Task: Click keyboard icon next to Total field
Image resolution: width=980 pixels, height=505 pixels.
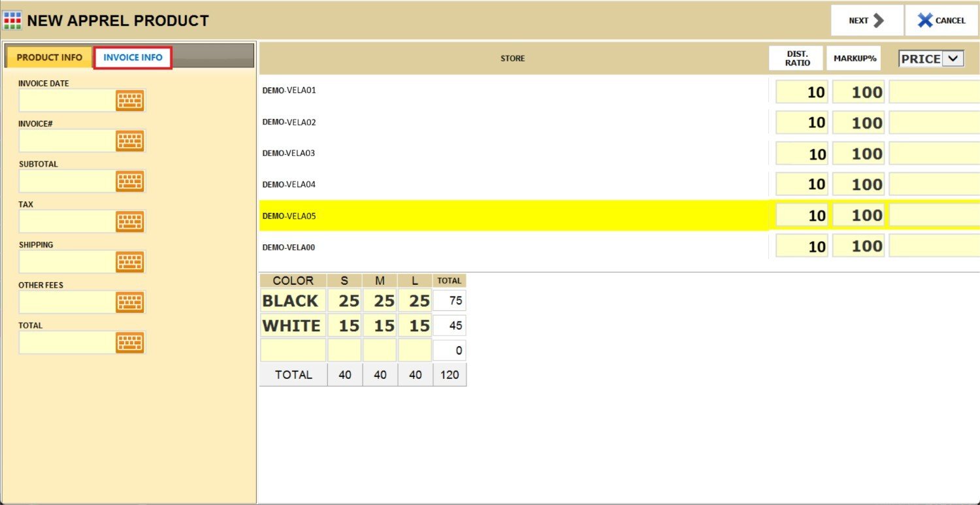Action: tap(129, 342)
